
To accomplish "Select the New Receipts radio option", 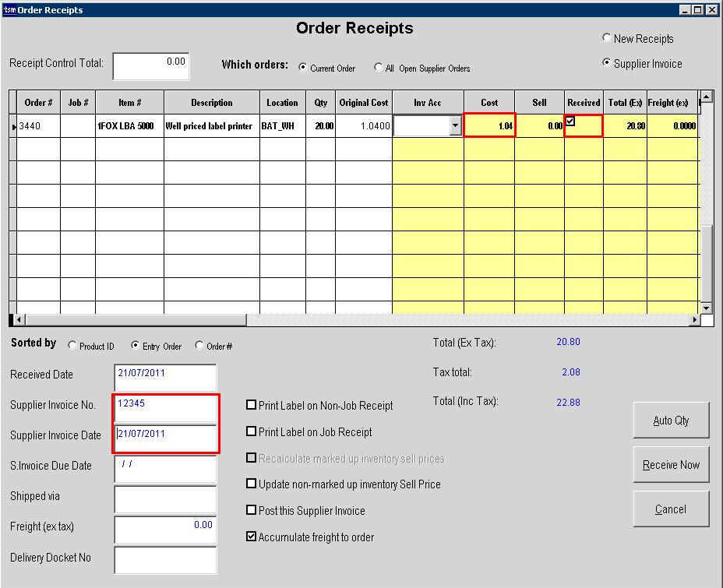I will coord(607,38).
